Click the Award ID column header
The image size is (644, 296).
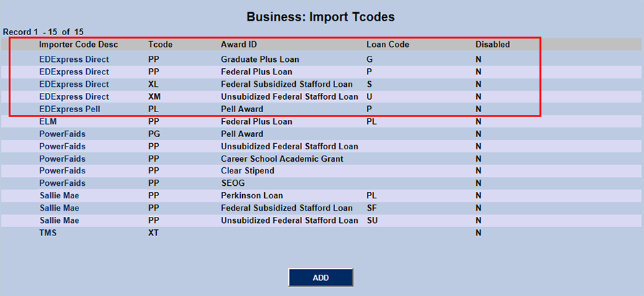click(x=238, y=45)
